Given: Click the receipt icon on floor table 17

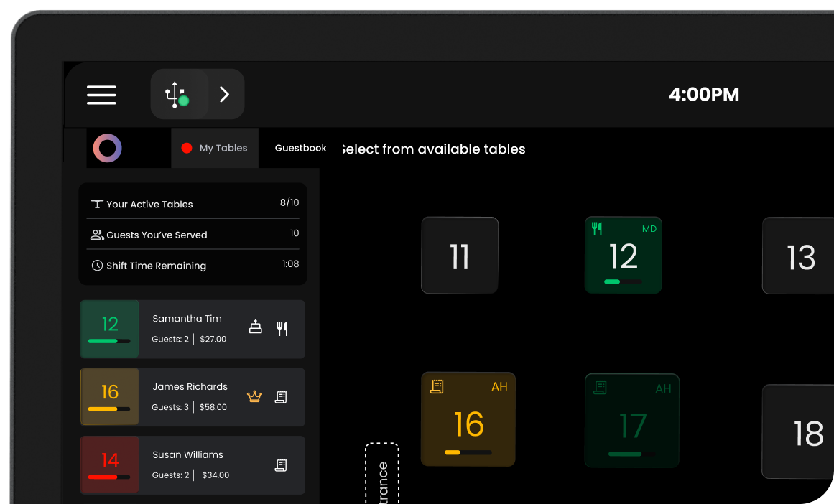Looking at the screenshot, I should [x=601, y=388].
